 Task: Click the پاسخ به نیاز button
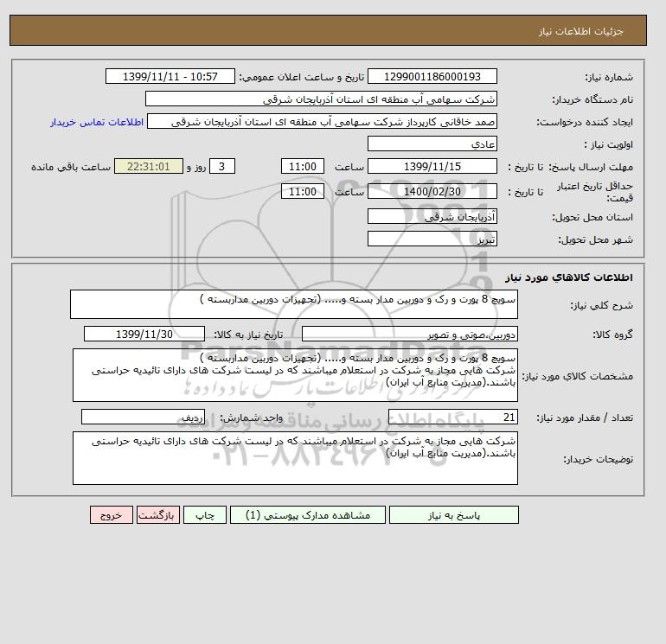pyautogui.click(x=453, y=515)
